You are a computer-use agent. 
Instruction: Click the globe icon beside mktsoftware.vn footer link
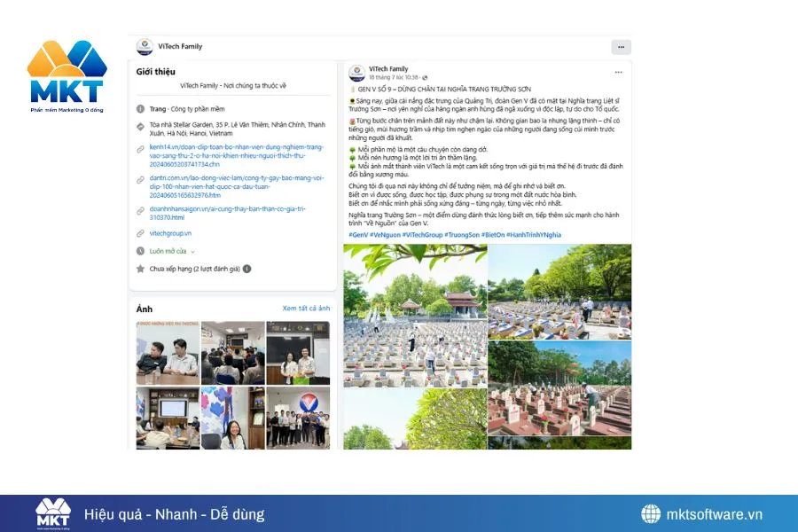point(650,513)
